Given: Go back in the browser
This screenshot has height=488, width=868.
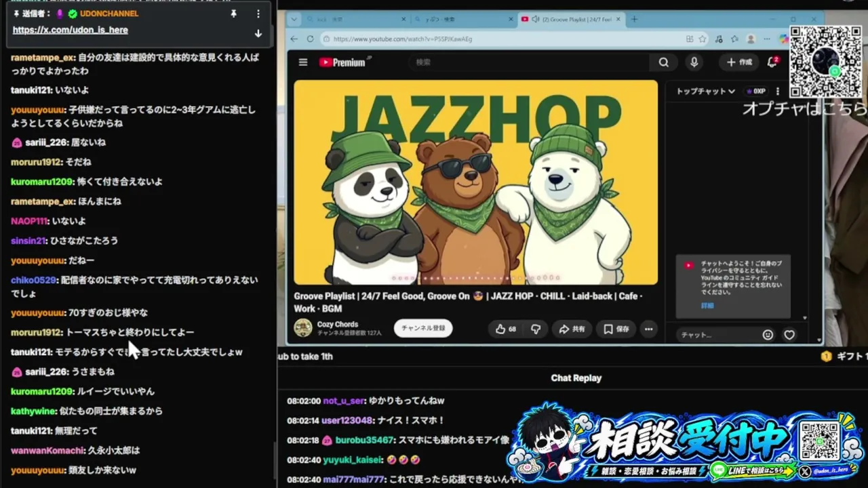Looking at the screenshot, I should click(x=294, y=39).
